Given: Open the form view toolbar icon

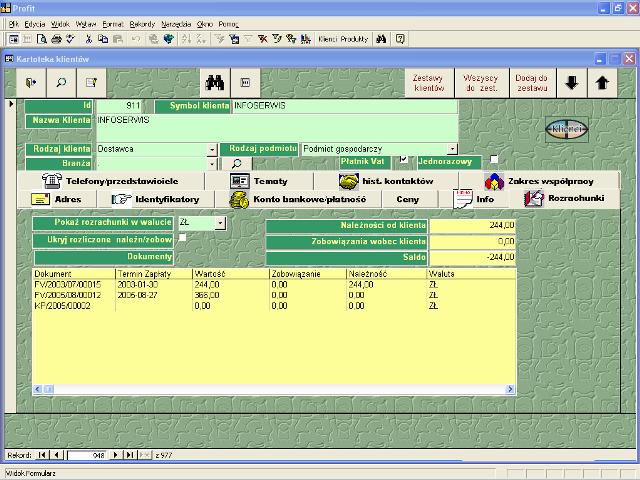Looking at the screenshot, I should click(14, 39).
